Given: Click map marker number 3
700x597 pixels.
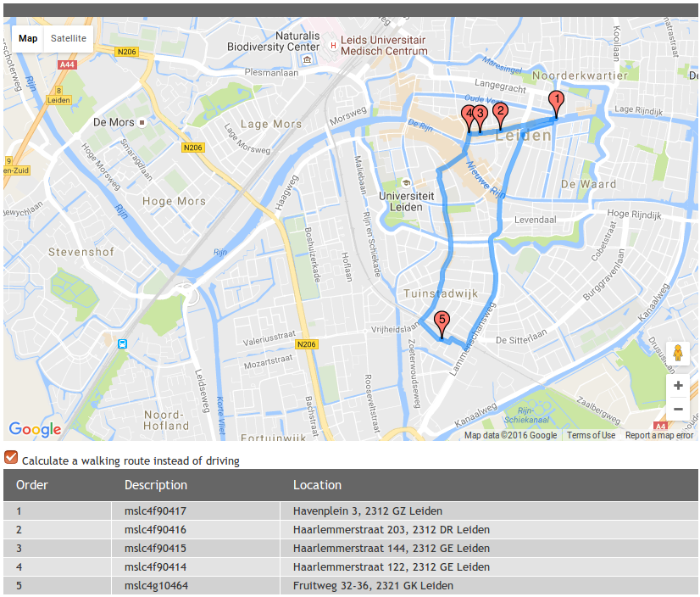Looking at the screenshot, I should (x=480, y=114).
